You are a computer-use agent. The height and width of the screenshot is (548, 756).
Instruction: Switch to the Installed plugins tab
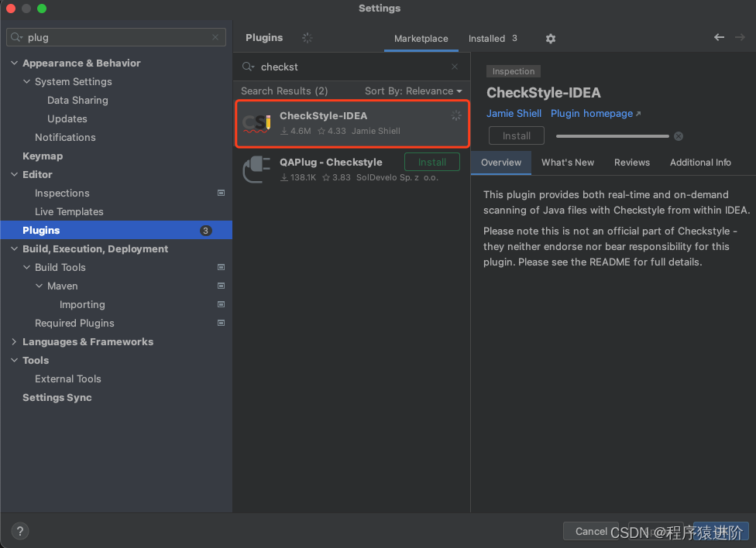(x=486, y=38)
